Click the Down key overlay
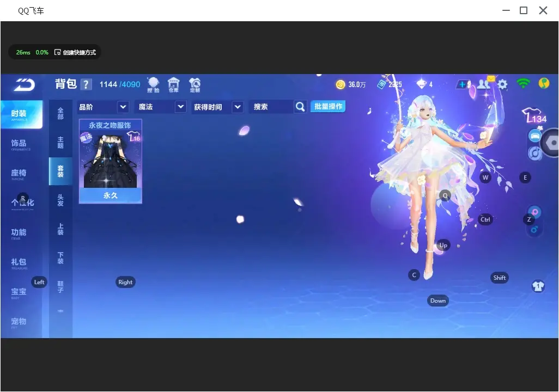Screen dimensions: 559x392 (x=438, y=301)
